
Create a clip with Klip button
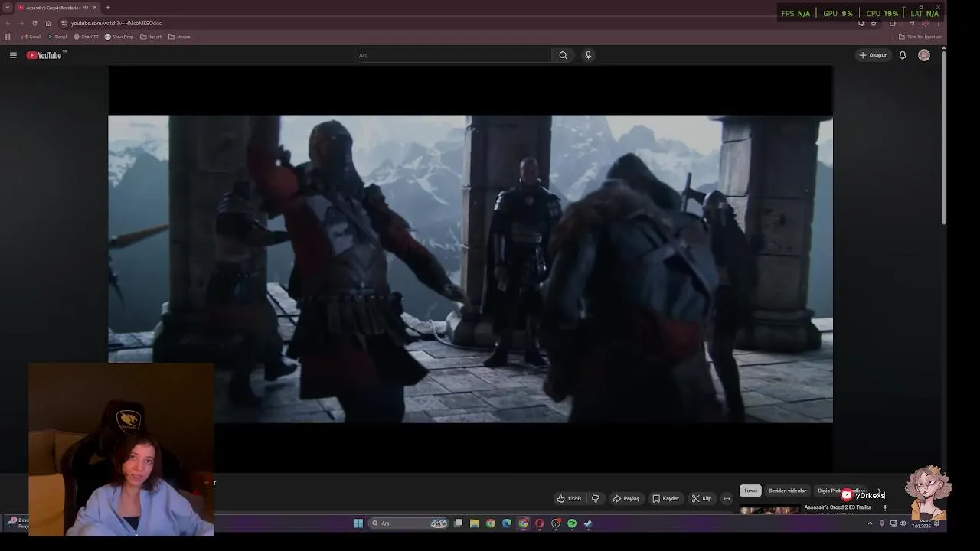[x=702, y=498]
